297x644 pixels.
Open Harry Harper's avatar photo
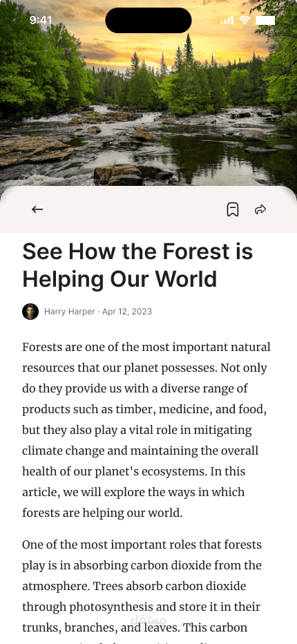click(30, 312)
